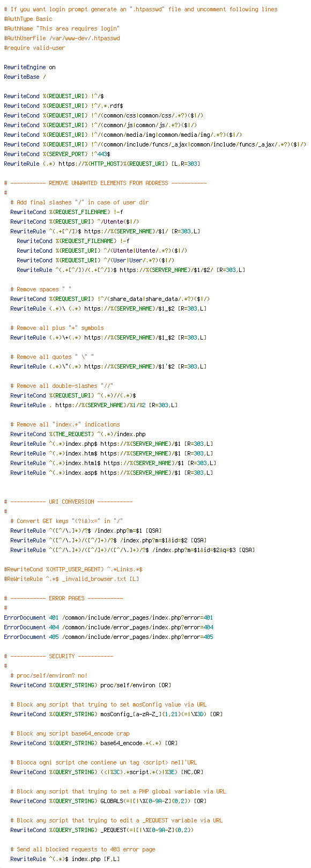Click the '#AuthType Basic' comment line

click(28, 19)
